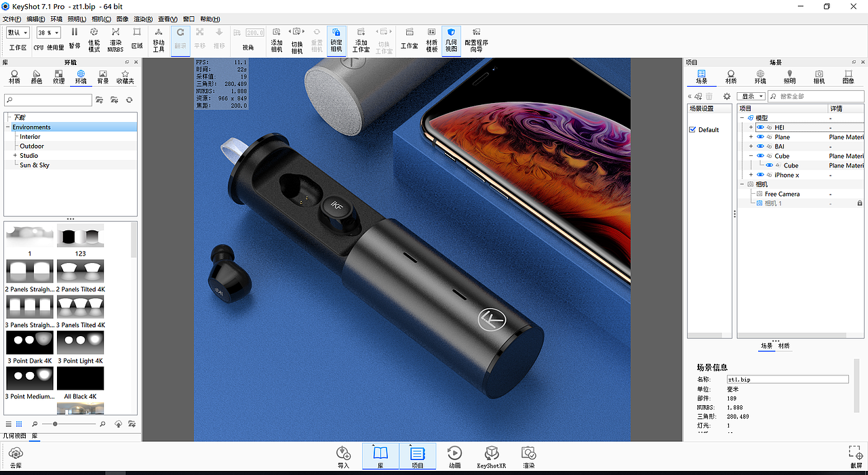Expand the HEI model node
Viewport: 868px width, 475px height.
751,127
